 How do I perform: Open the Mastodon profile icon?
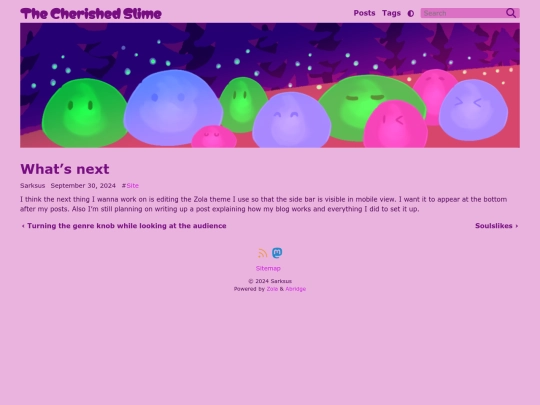pyautogui.click(x=277, y=253)
